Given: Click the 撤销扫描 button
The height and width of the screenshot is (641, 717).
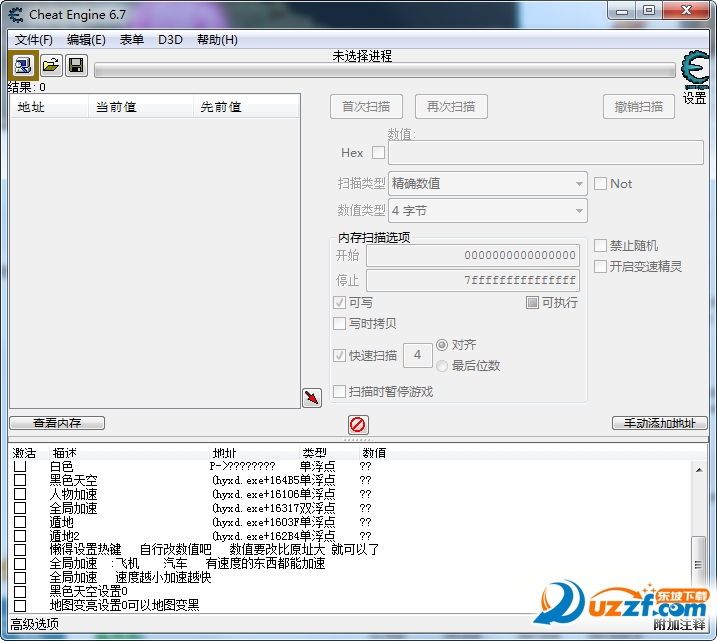Looking at the screenshot, I should [639, 107].
